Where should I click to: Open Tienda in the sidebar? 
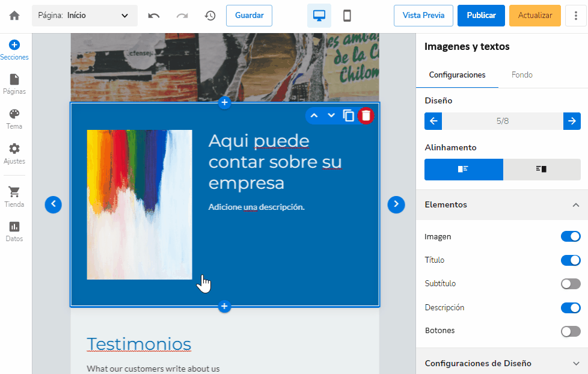pos(14,197)
